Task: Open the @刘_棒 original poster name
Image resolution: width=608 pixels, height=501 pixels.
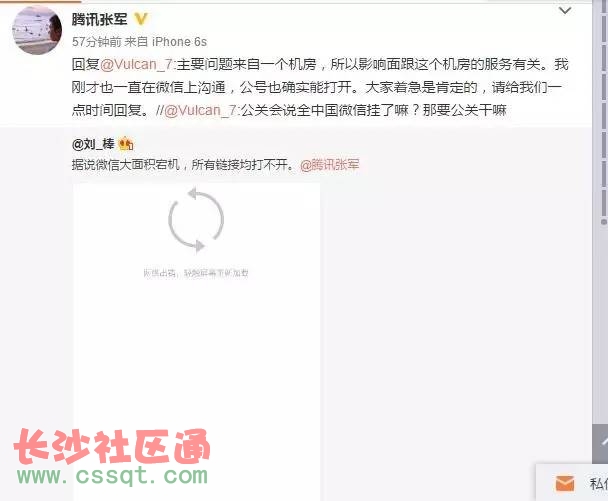Action: [x=93, y=144]
